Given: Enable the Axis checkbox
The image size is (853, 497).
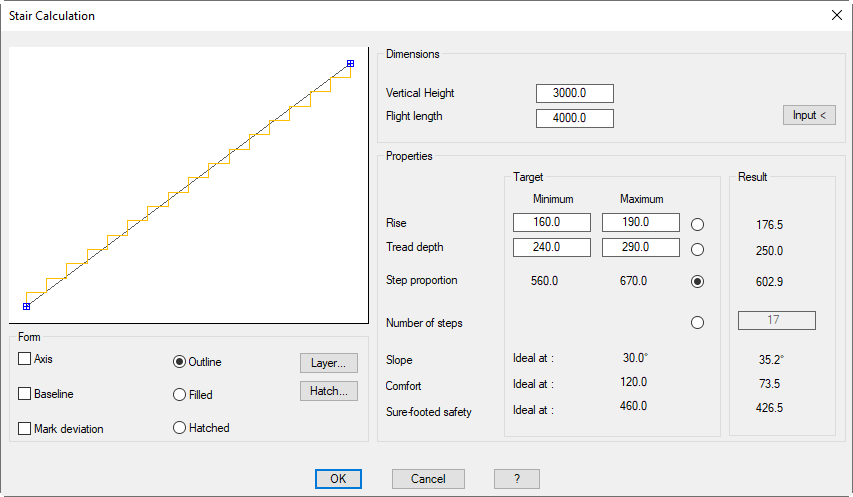Looking at the screenshot, I should coord(25,359).
